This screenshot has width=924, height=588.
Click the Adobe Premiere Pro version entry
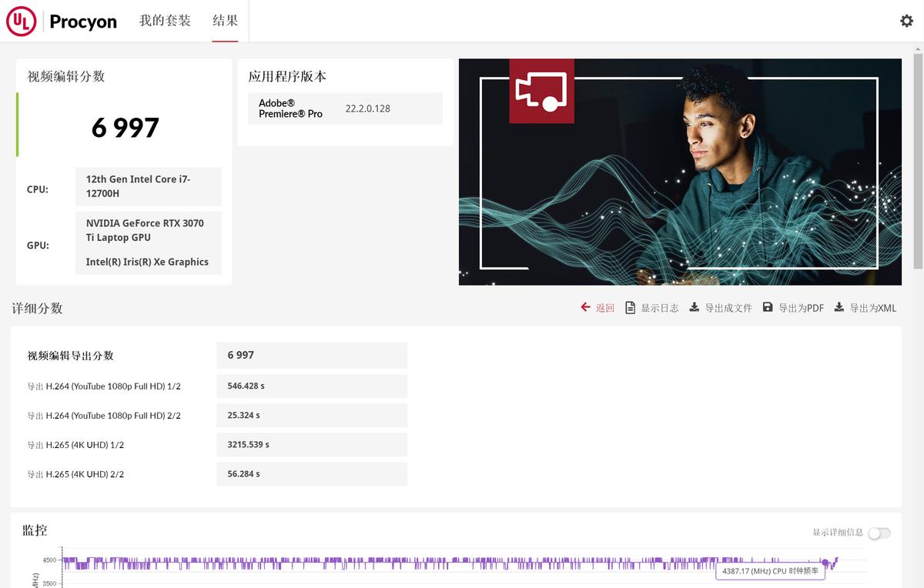pos(344,108)
